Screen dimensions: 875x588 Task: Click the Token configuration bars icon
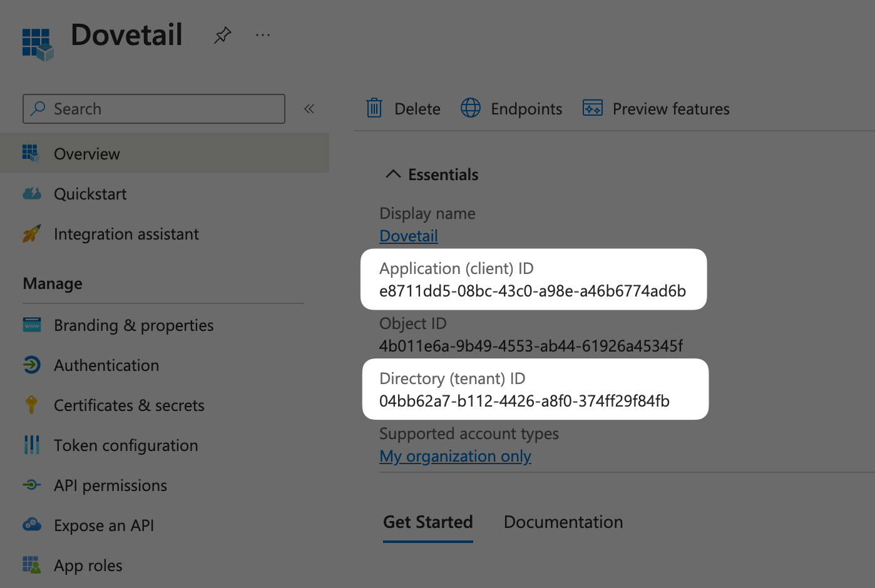[x=31, y=445]
